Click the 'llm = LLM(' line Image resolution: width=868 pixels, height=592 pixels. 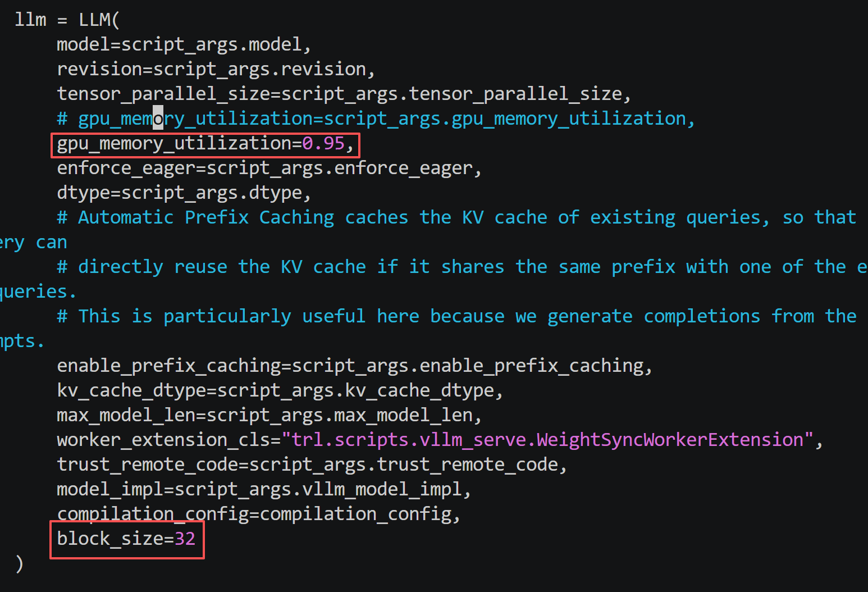(x=67, y=20)
